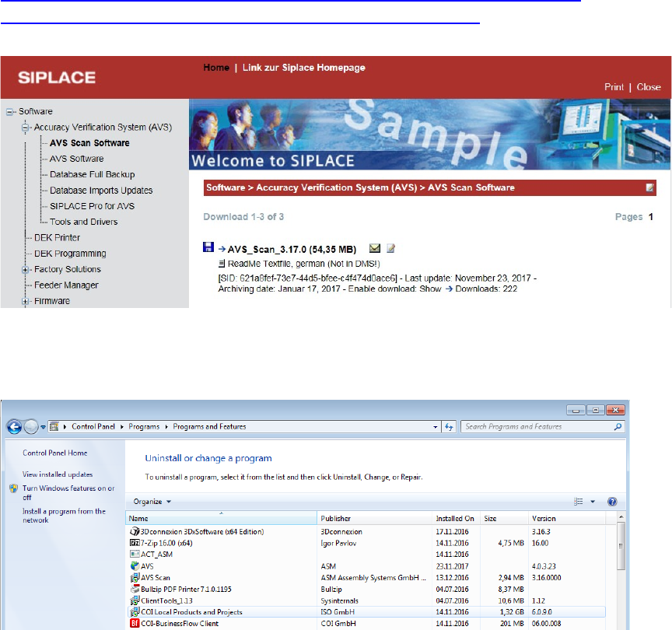Select the Bullzip PDF Printer icon

point(135,590)
